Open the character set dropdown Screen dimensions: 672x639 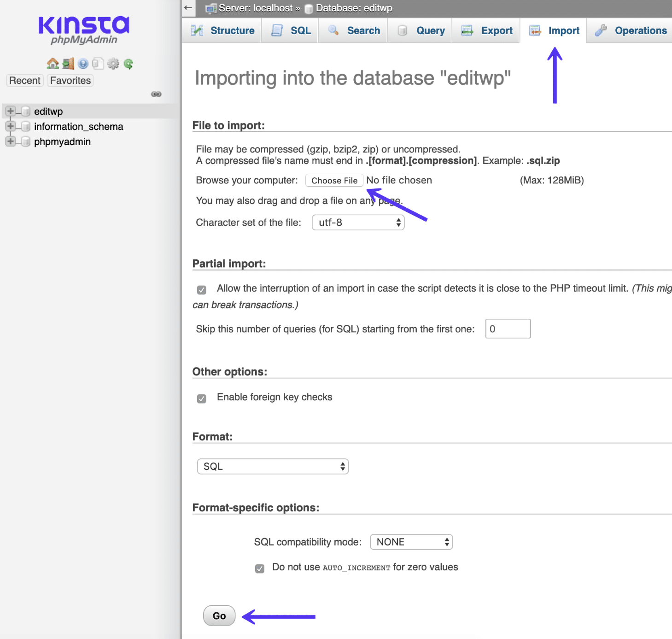pos(358,222)
